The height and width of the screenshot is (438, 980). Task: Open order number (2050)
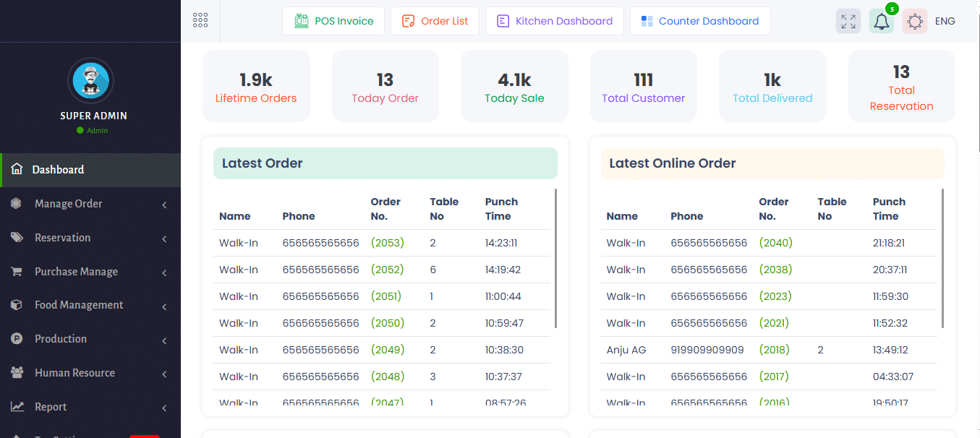click(388, 323)
